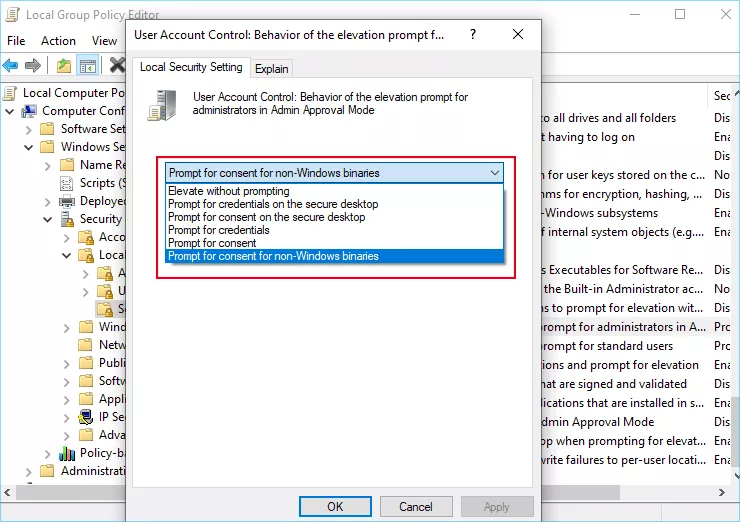Select Prompt for consent on the secure desktop

click(x=335, y=217)
